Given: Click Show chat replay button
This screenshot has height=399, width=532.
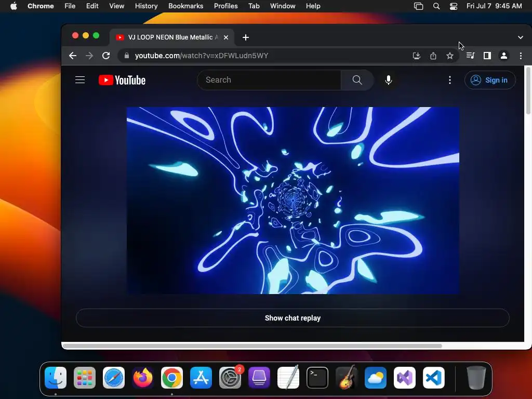Looking at the screenshot, I should tap(292, 318).
